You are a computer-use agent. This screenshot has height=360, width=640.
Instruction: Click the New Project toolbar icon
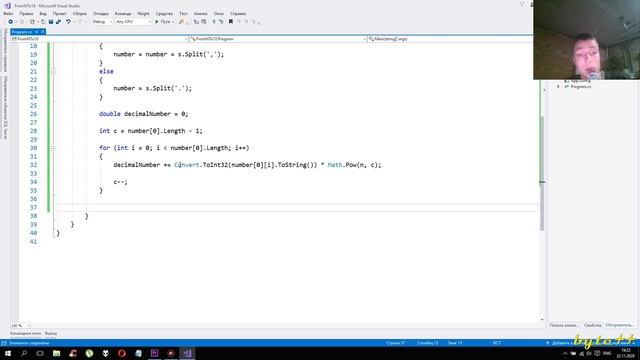pyautogui.click(x=32, y=22)
